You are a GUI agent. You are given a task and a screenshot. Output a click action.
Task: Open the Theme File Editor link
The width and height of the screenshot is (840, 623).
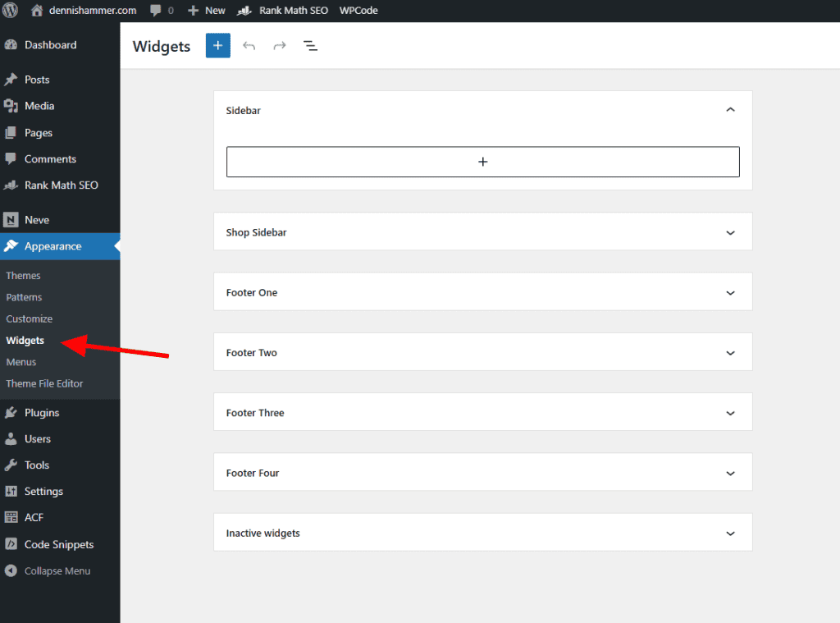click(43, 383)
